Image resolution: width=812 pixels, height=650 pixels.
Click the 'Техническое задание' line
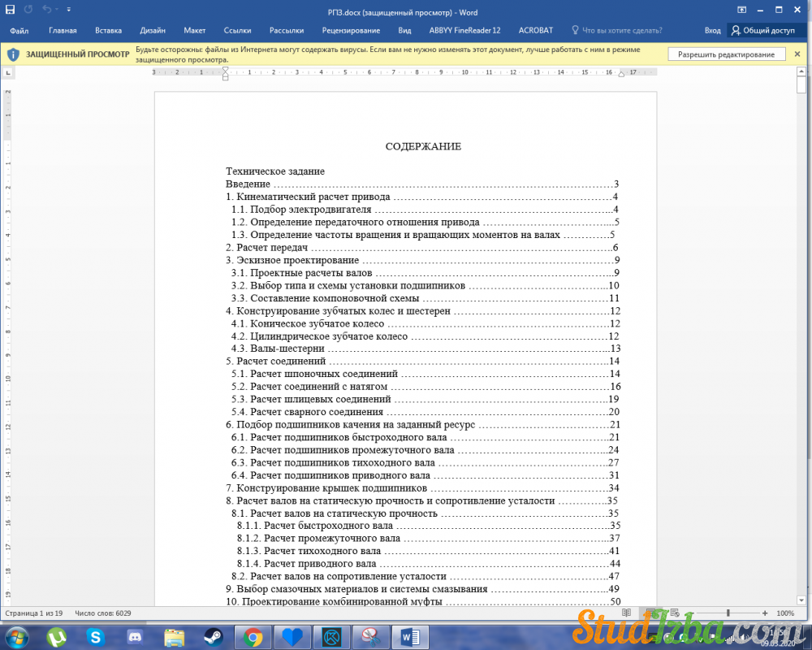(275, 171)
